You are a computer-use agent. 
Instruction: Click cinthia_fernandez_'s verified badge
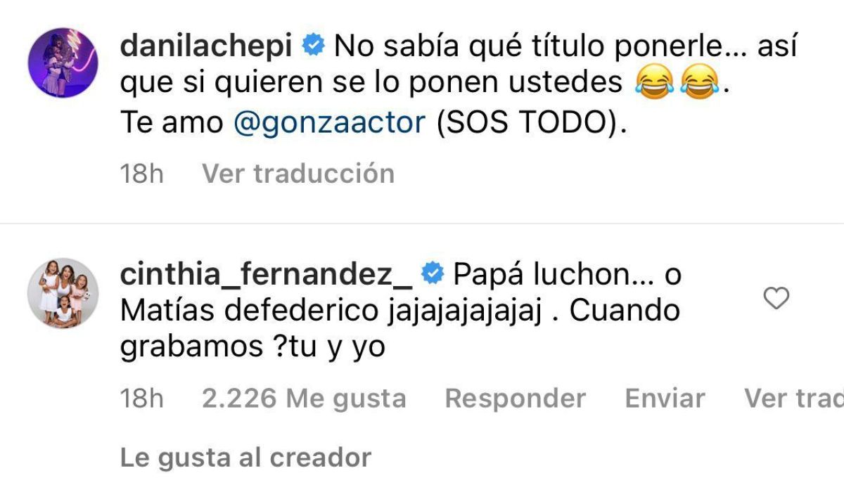(x=432, y=276)
